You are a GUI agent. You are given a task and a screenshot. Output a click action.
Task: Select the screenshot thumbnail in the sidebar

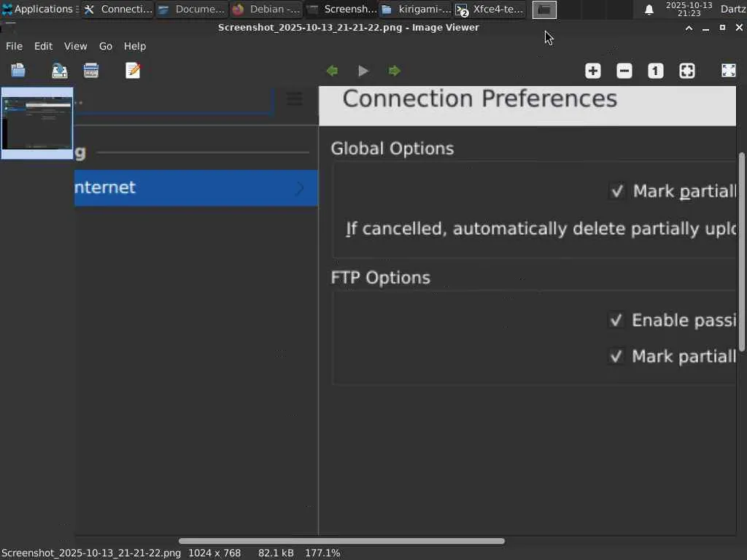click(37, 122)
